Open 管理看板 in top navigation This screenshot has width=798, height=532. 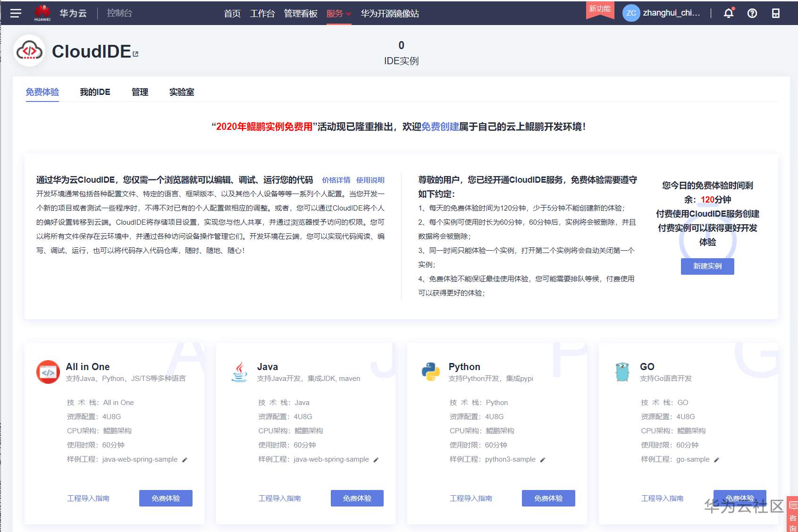301,14
